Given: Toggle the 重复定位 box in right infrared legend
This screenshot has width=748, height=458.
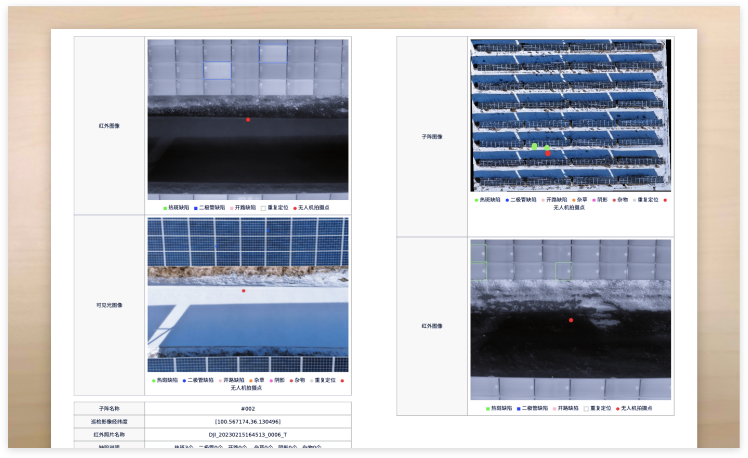Looking at the screenshot, I should click(x=586, y=408).
